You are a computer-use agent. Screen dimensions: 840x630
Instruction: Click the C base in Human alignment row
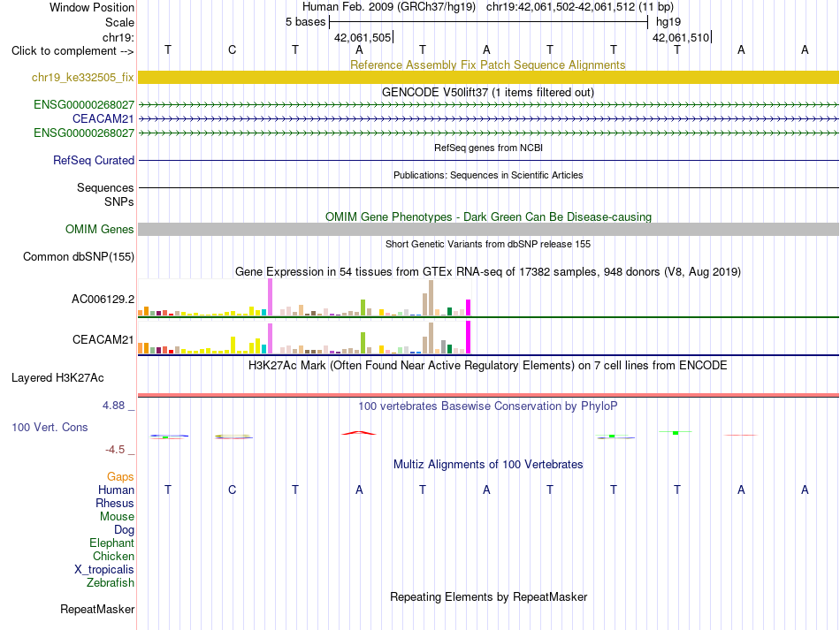click(x=232, y=490)
